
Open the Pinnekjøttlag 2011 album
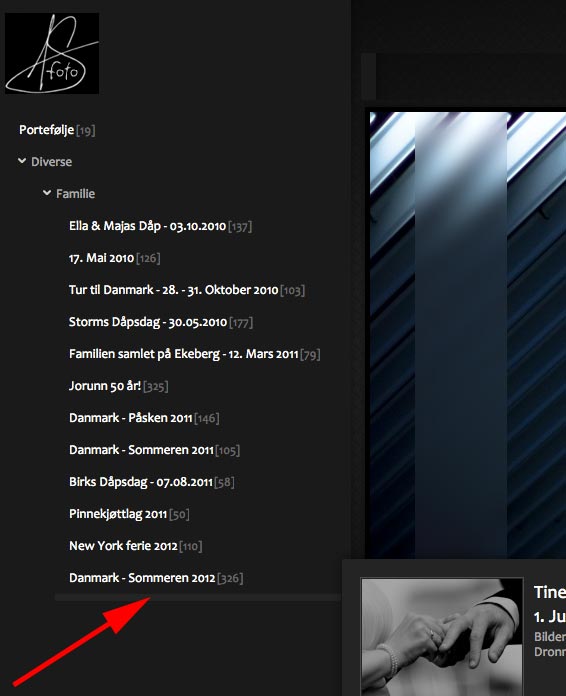(x=118, y=514)
